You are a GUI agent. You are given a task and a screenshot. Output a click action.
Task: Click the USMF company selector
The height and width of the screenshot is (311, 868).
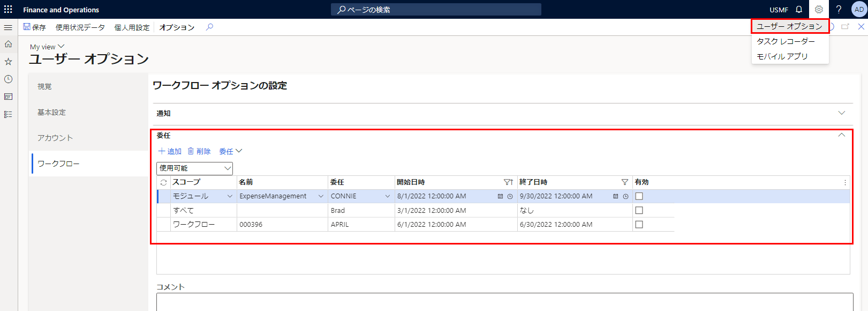pos(779,10)
